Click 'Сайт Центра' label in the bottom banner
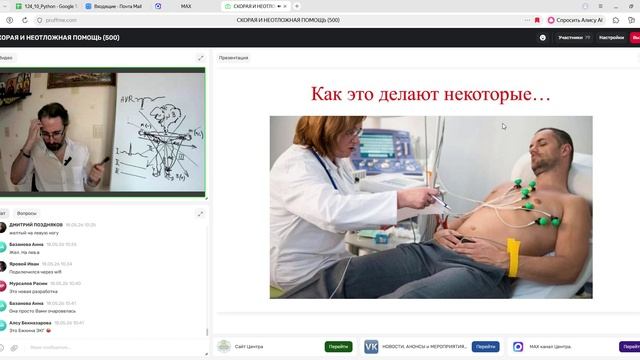640x360 pixels. tap(249, 347)
